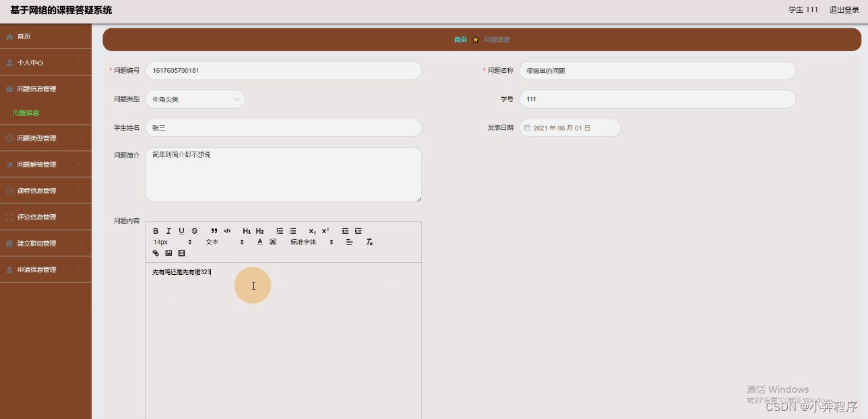The width and height of the screenshot is (868, 419).
Task: Insert a blockquote with the quote icon
Action: [x=214, y=231]
